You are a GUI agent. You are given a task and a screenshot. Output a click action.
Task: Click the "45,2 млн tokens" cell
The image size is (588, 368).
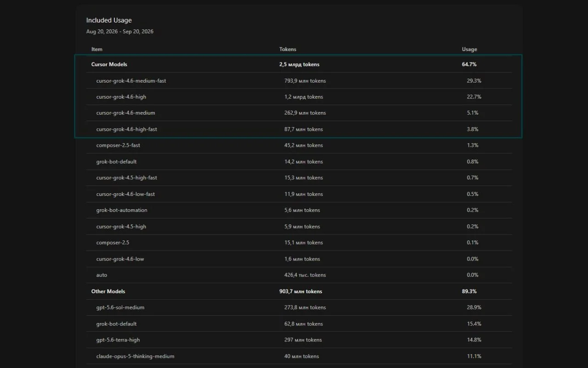point(304,145)
